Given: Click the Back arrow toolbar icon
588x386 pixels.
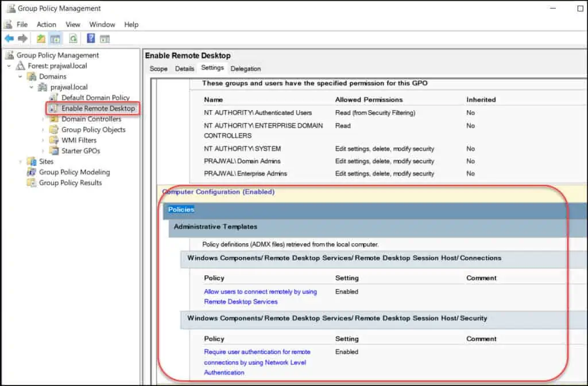Looking at the screenshot, I should (9, 38).
